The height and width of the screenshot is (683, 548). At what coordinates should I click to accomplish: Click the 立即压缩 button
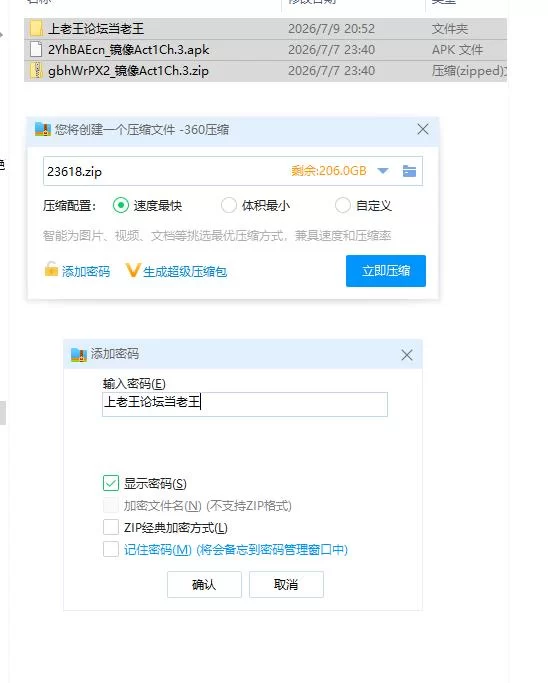click(x=386, y=271)
